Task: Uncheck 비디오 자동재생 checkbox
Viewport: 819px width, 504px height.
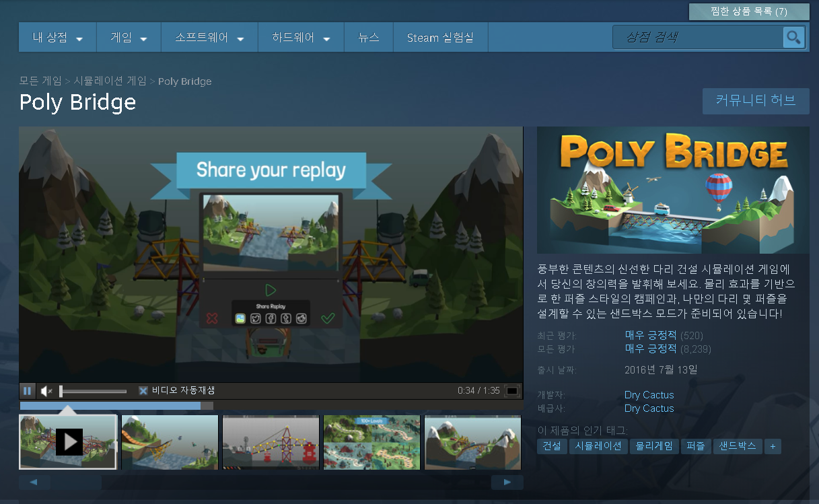Action: pyautogui.click(x=143, y=390)
